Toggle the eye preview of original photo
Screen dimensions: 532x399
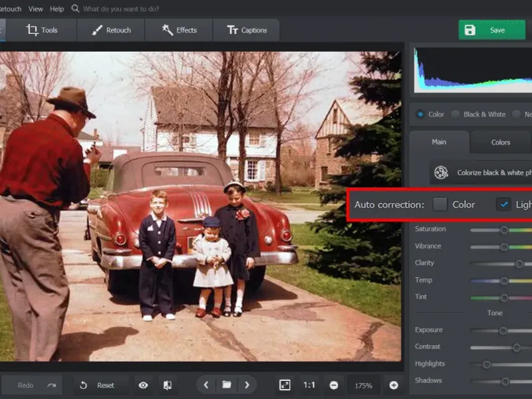coord(143,385)
